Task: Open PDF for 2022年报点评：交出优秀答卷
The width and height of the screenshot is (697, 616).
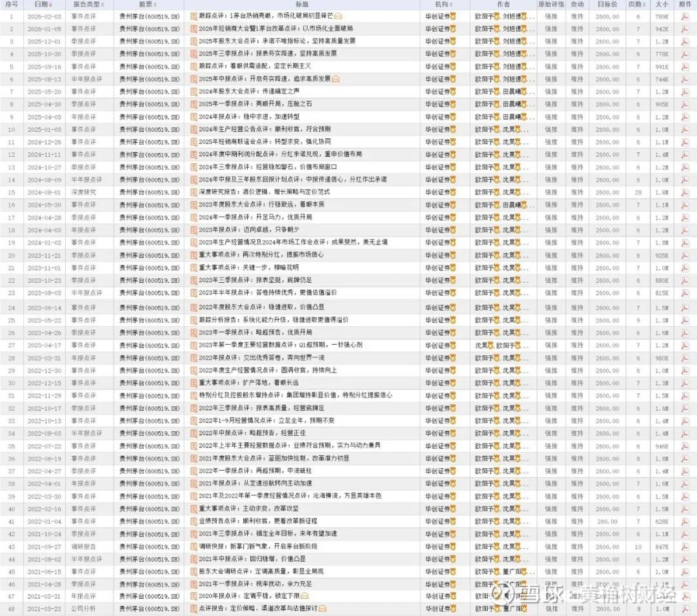Action: tap(685, 358)
